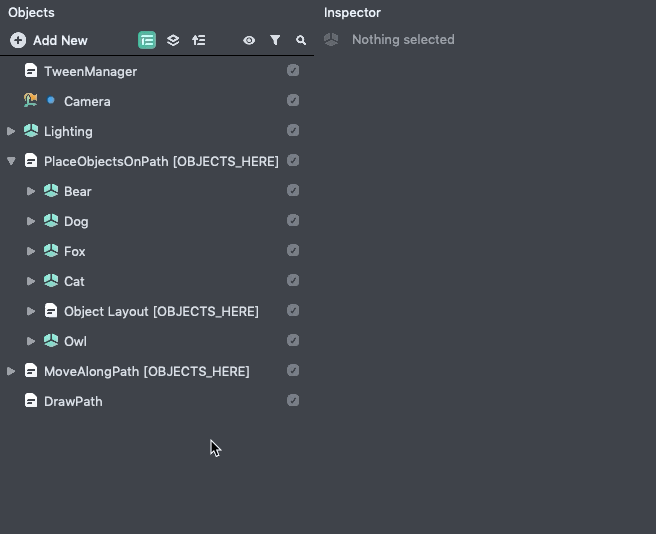Open the funnel filter icon
The image size is (656, 534).
pos(275,40)
